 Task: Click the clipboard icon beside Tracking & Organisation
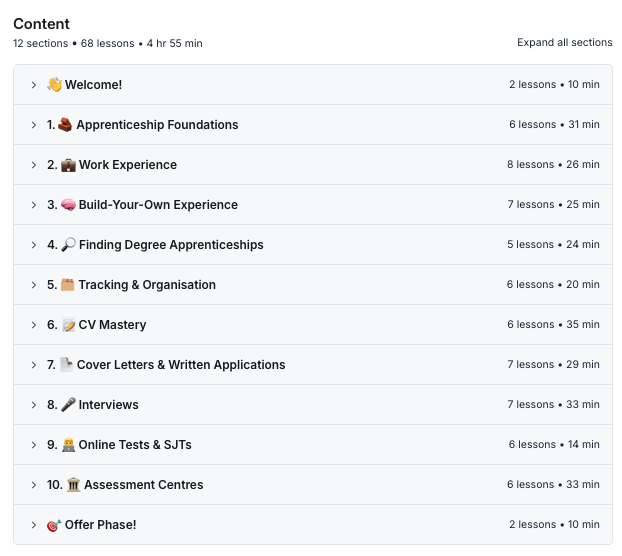point(68,285)
